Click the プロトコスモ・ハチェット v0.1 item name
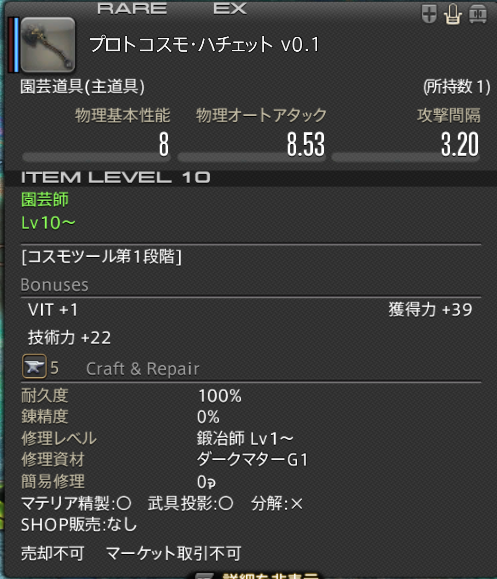The image size is (497, 579). 204,44
